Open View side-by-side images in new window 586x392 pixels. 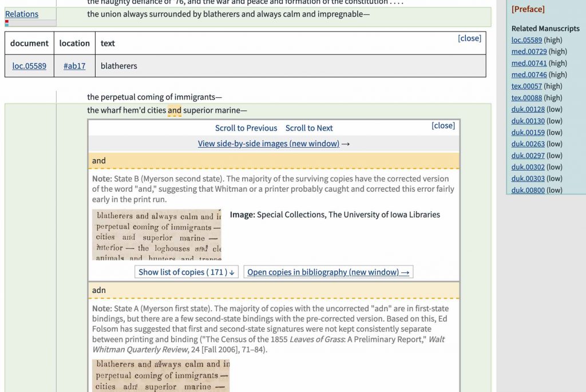point(268,144)
